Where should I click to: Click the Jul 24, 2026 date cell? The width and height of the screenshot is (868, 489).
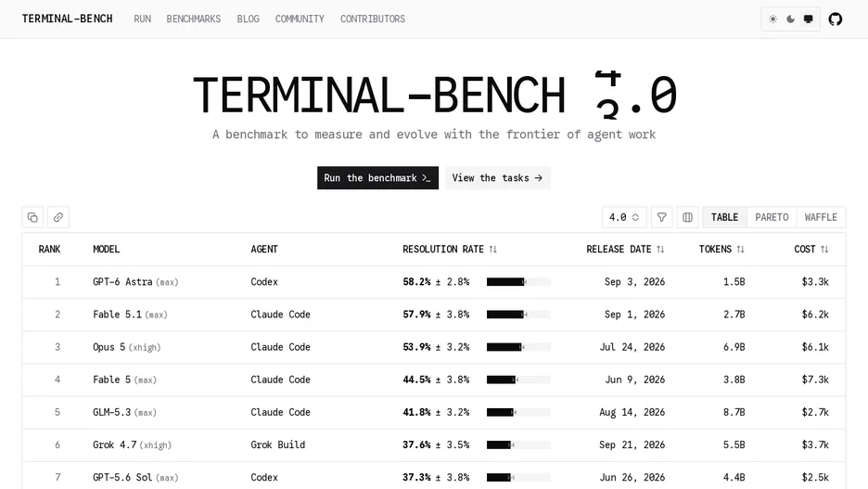pos(632,347)
